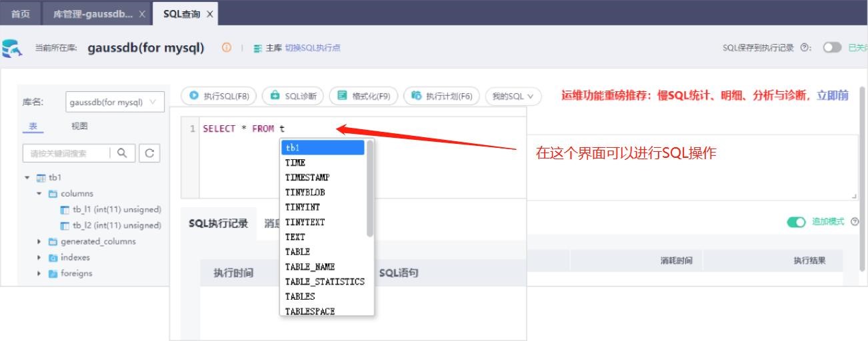
Task: Click the 格式化(F9) button
Action: [x=364, y=96]
